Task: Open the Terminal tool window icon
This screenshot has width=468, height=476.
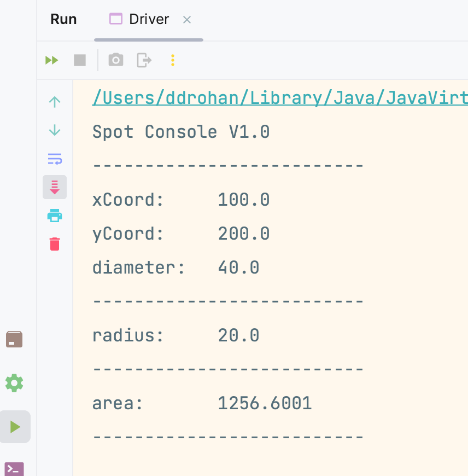Action: (x=14, y=469)
